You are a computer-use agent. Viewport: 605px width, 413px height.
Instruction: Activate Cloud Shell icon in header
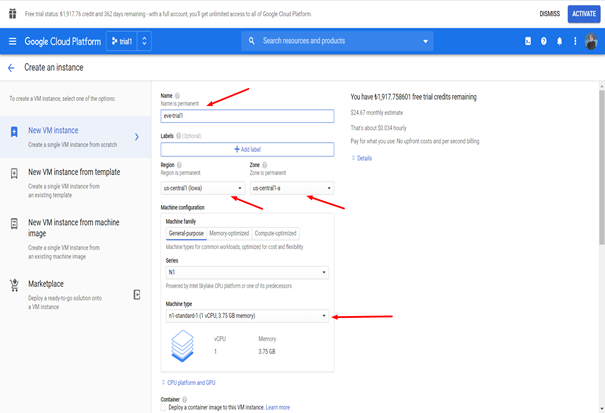coord(528,41)
